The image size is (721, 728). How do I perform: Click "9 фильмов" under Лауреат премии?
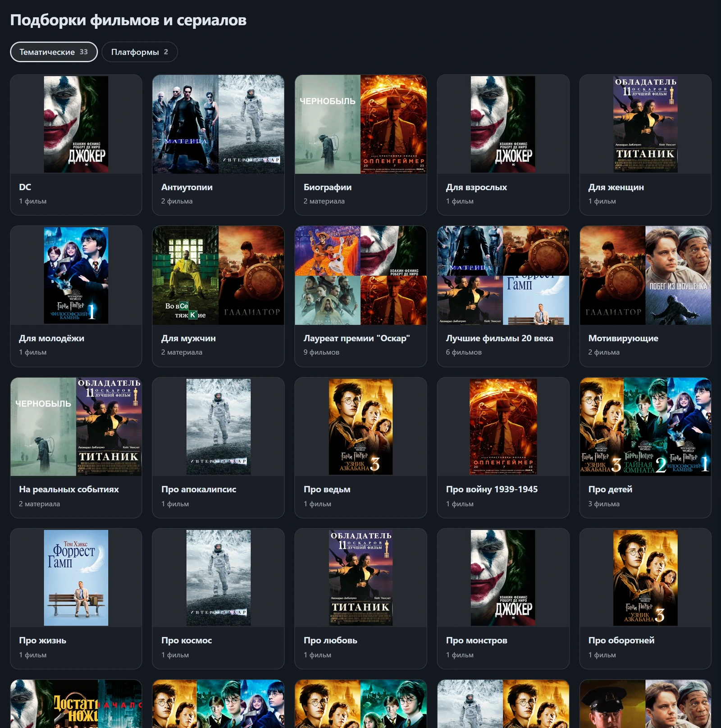321,352
